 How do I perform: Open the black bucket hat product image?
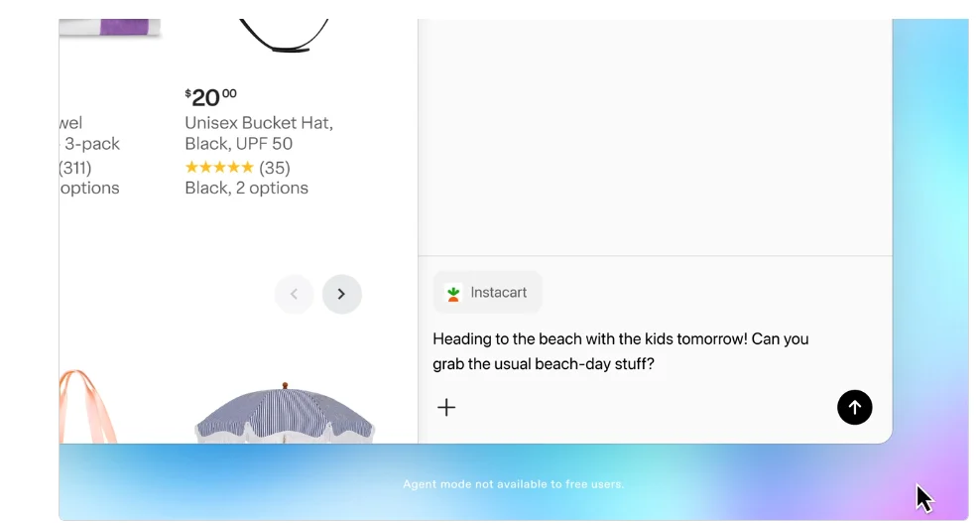[x=284, y=36]
